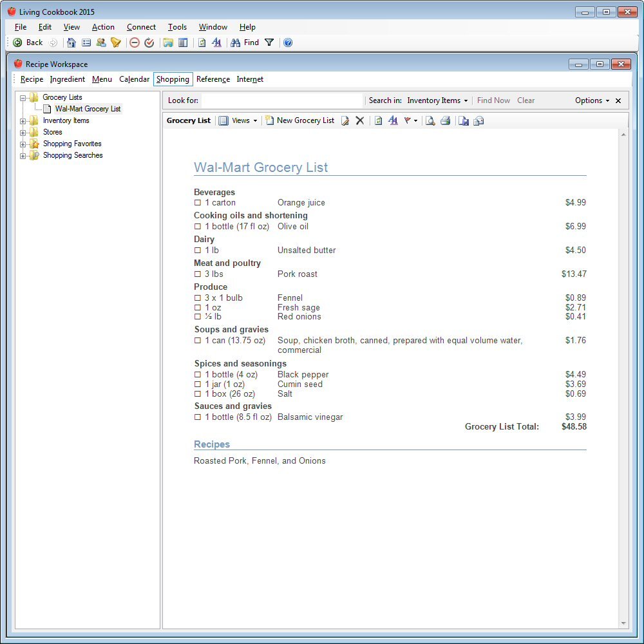Tick the Black pepper checkbox

pos(198,375)
